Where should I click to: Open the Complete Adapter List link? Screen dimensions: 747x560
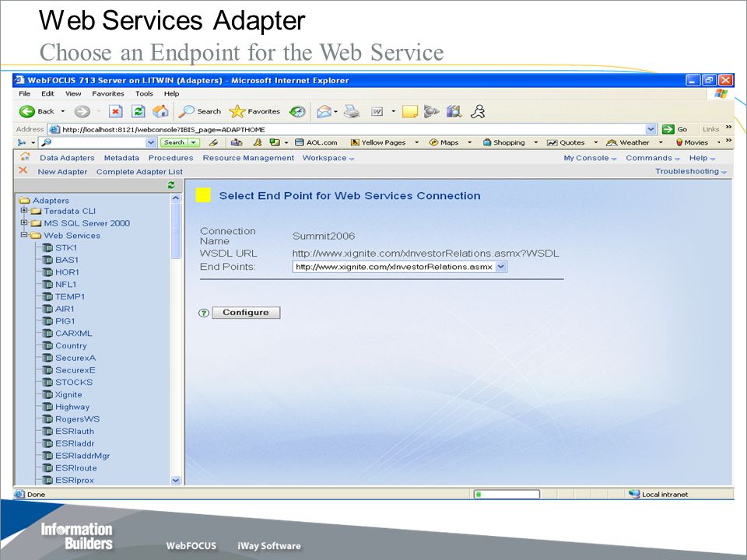[139, 171]
